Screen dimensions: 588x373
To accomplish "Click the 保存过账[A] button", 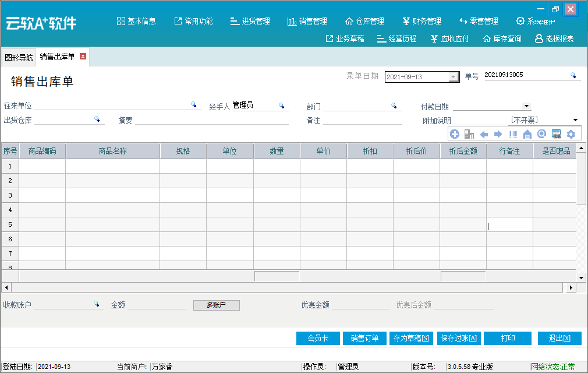I will coord(458,338).
